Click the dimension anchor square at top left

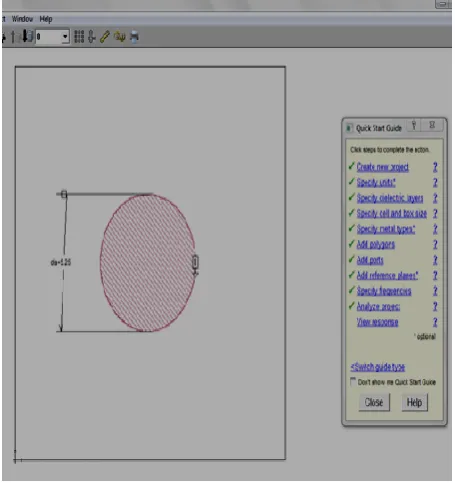64,194
